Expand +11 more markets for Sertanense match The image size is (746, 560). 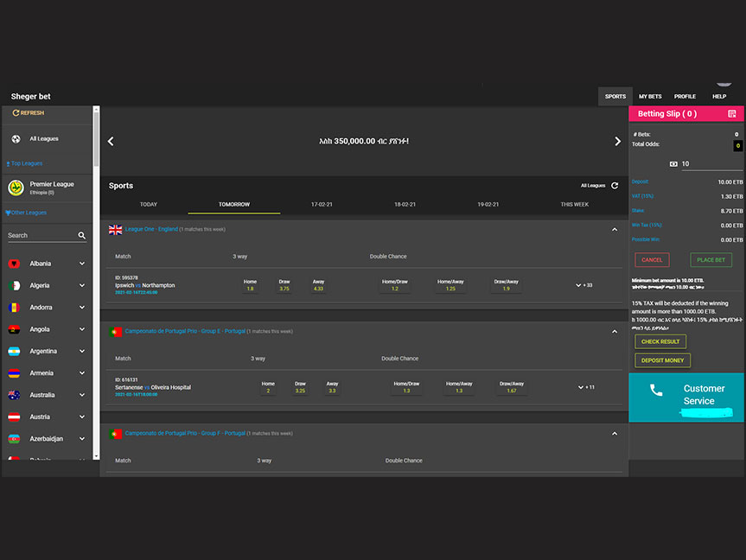[x=586, y=387]
